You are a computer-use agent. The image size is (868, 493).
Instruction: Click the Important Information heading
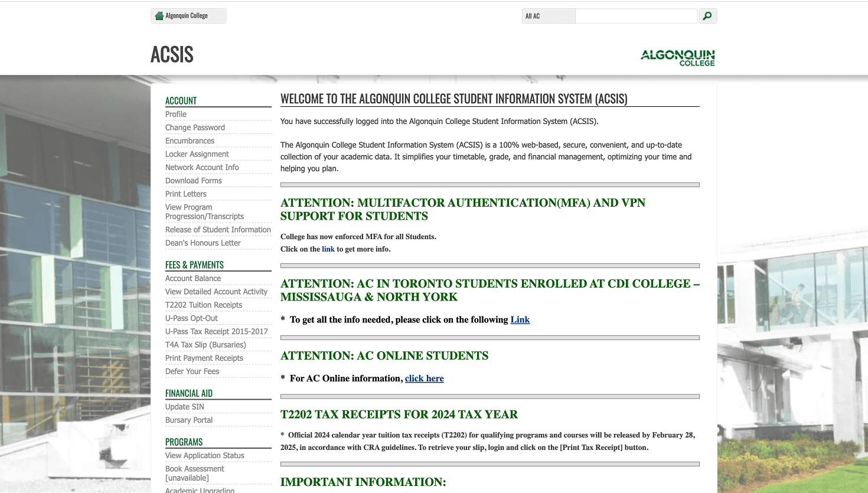tap(363, 482)
